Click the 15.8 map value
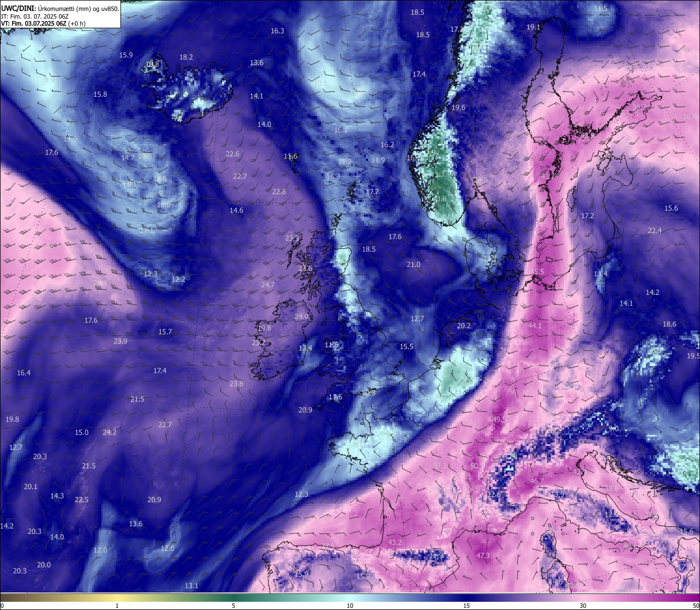Image resolution: width=700 pixels, height=610 pixels. (100, 94)
